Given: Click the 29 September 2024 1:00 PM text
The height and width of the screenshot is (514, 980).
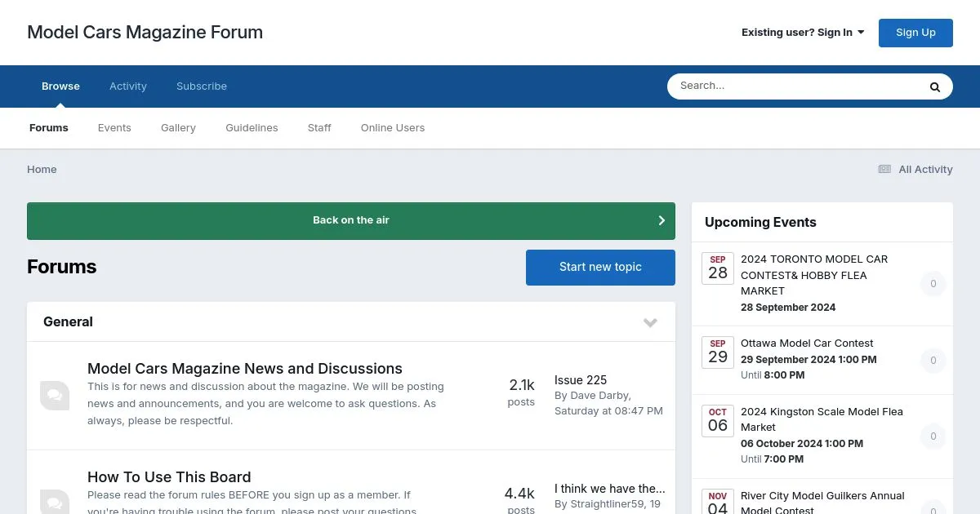Looking at the screenshot, I should (808, 360).
